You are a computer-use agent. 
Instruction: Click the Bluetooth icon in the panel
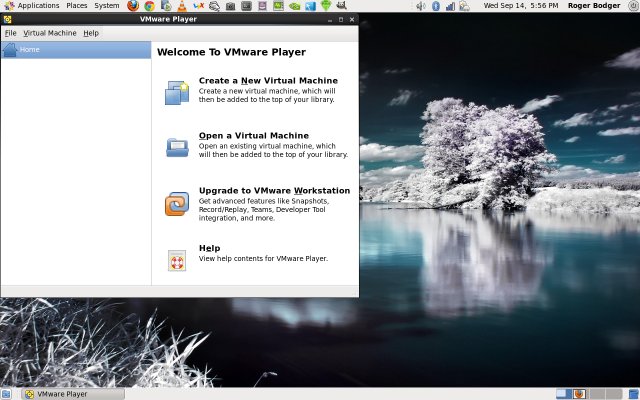click(x=436, y=6)
